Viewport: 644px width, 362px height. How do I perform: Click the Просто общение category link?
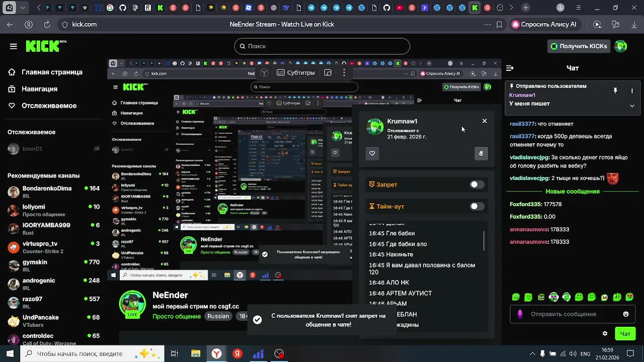[177, 316]
